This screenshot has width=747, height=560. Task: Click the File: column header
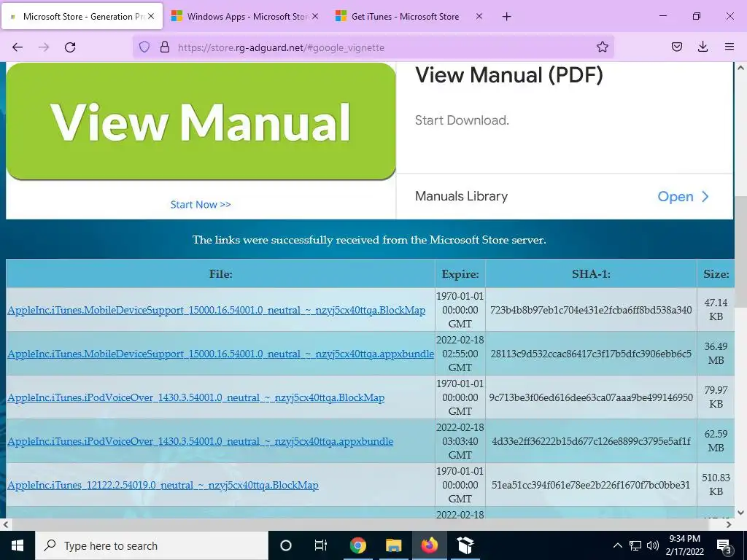coord(220,274)
